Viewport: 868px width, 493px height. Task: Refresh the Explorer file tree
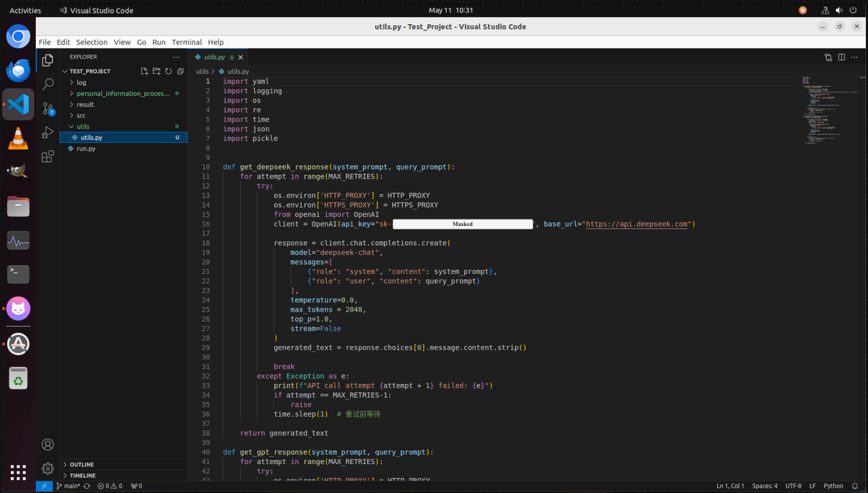169,71
